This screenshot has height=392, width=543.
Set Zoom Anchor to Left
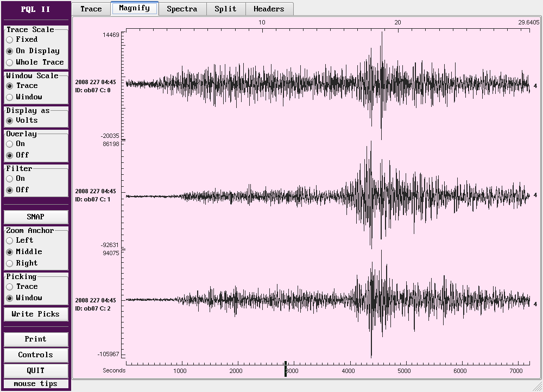(x=10, y=241)
